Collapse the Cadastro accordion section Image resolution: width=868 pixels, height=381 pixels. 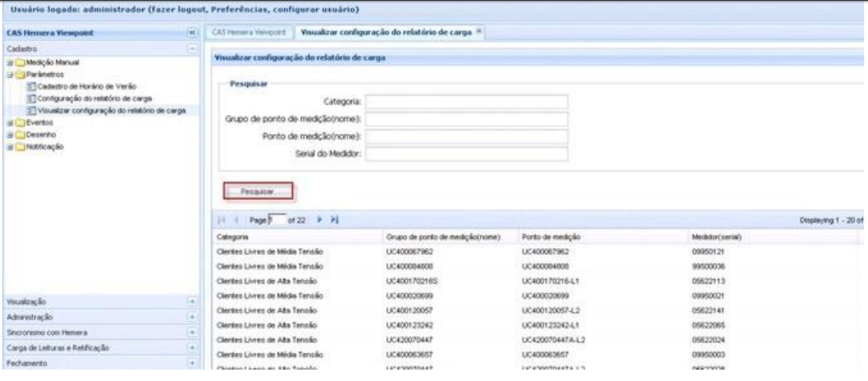[192, 47]
